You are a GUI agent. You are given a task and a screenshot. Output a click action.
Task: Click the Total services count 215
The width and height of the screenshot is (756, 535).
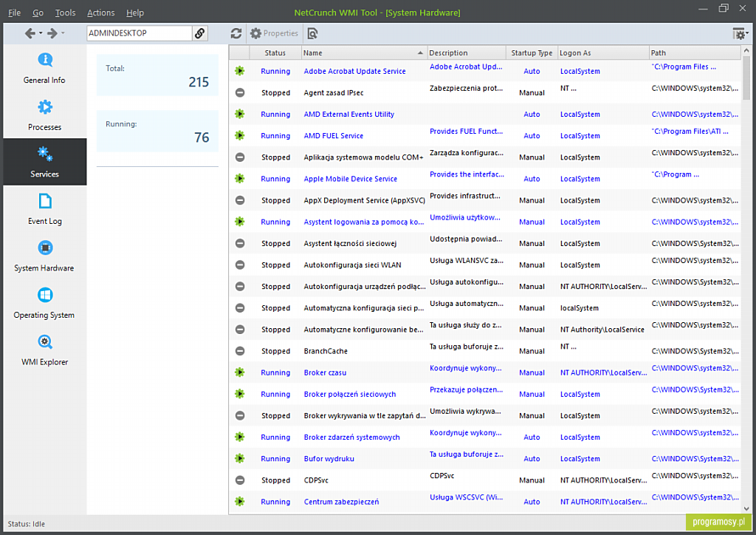click(x=199, y=82)
